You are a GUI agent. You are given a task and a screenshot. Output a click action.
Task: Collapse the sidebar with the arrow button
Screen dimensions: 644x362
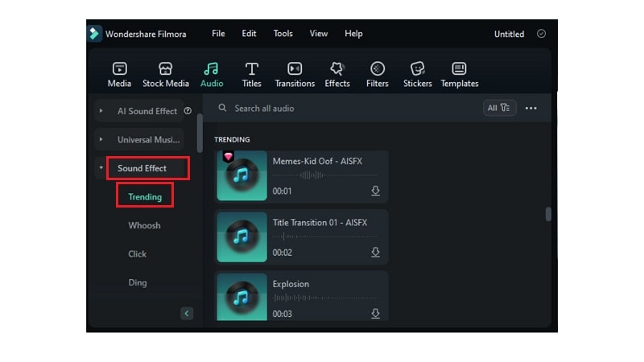click(x=187, y=314)
